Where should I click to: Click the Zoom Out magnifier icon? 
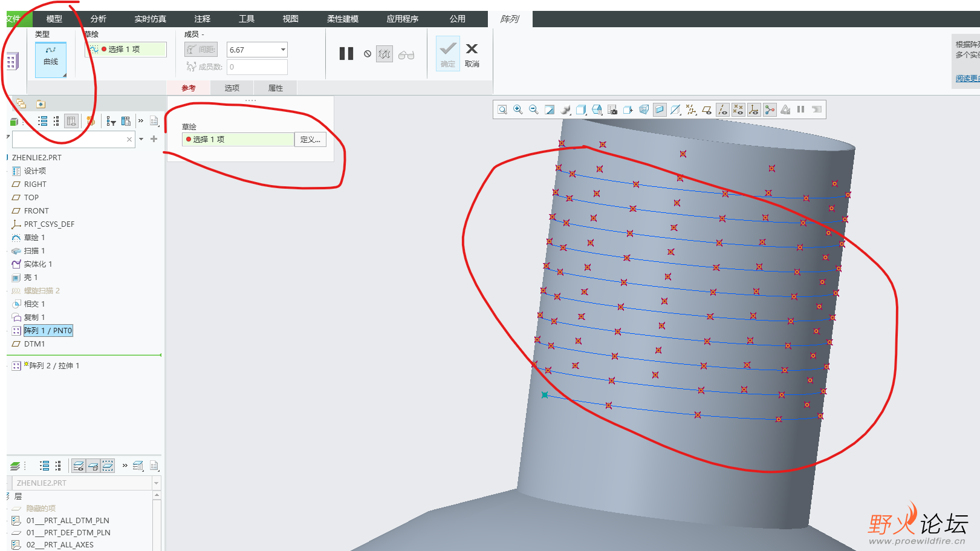(x=534, y=109)
